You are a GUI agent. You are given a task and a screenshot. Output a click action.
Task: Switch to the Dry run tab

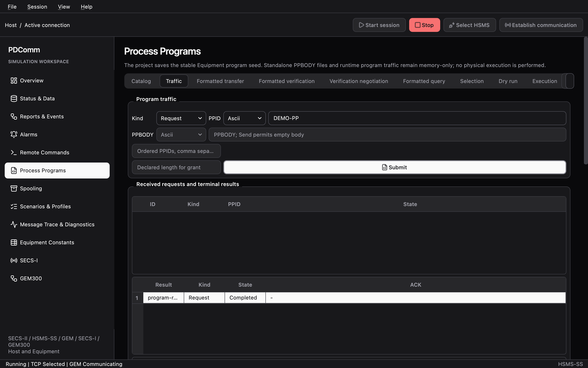coord(508,81)
